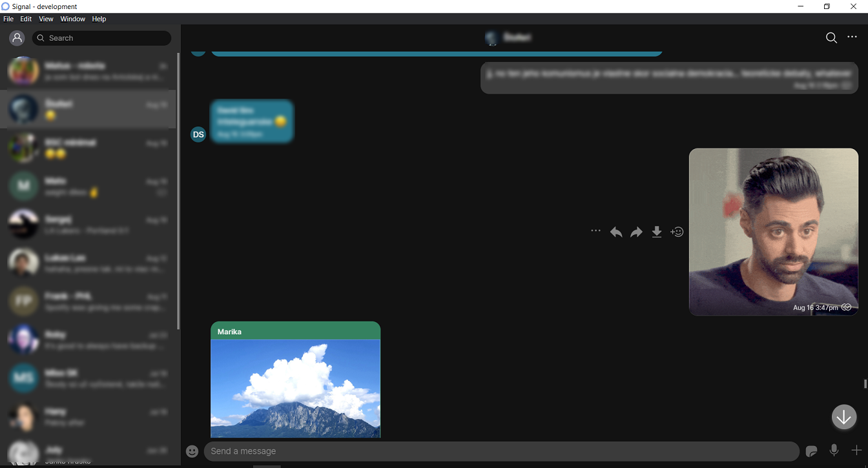Open the File menu
The image size is (868, 468).
[8, 19]
